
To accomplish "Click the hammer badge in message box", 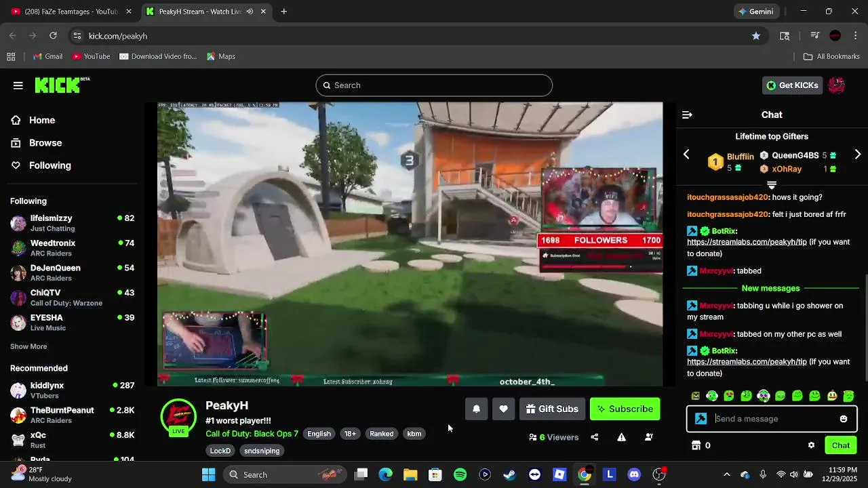I will tap(701, 419).
